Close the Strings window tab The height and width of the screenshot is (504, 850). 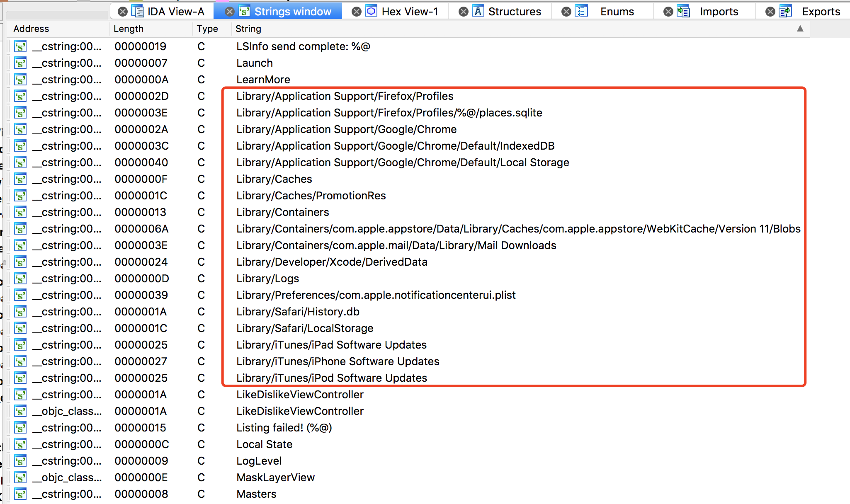[x=229, y=12]
